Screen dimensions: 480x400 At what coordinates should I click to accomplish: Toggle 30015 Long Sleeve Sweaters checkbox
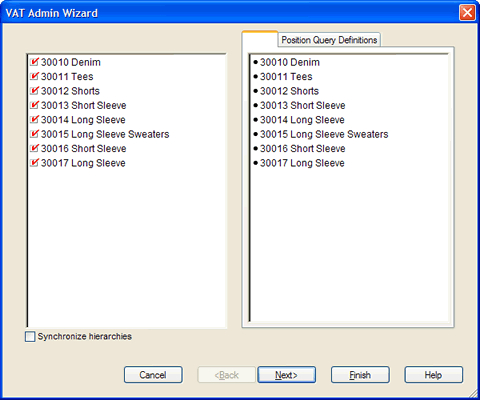[34, 134]
